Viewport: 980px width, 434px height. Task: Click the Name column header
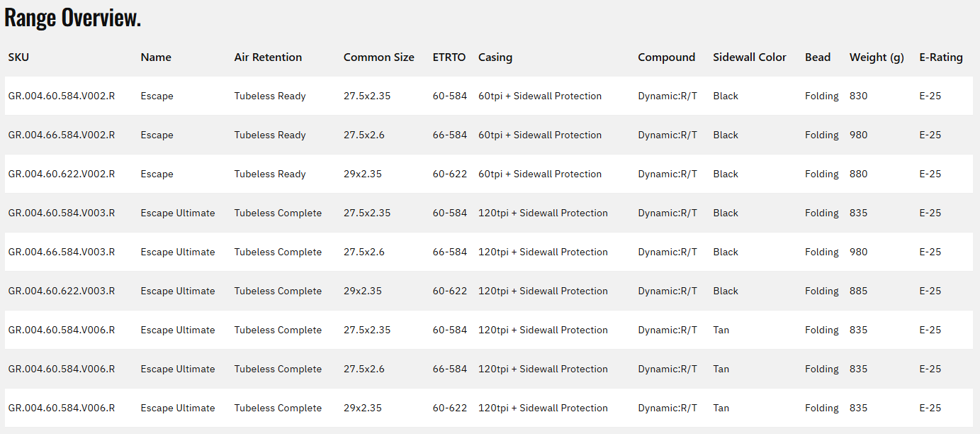(156, 57)
